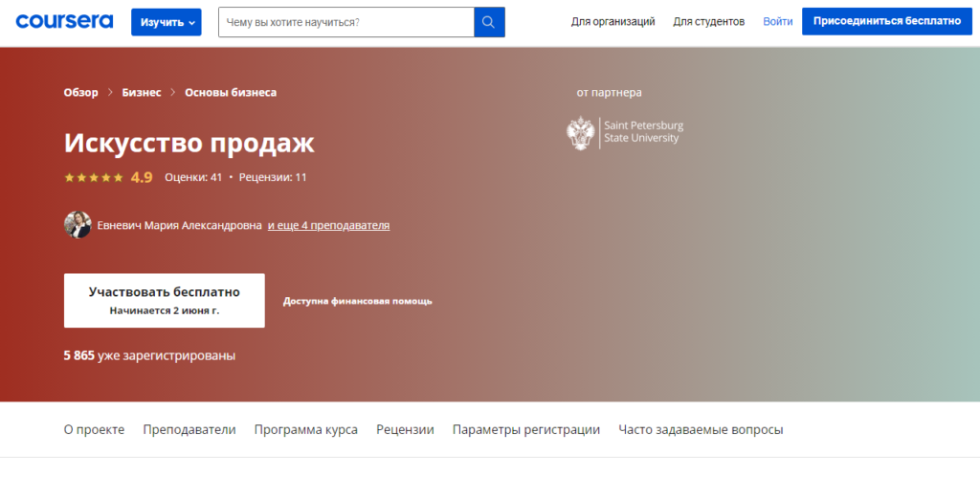This screenshot has width=980, height=479.
Task: Go to the Бизнес breadcrumb
Action: pyautogui.click(x=141, y=93)
